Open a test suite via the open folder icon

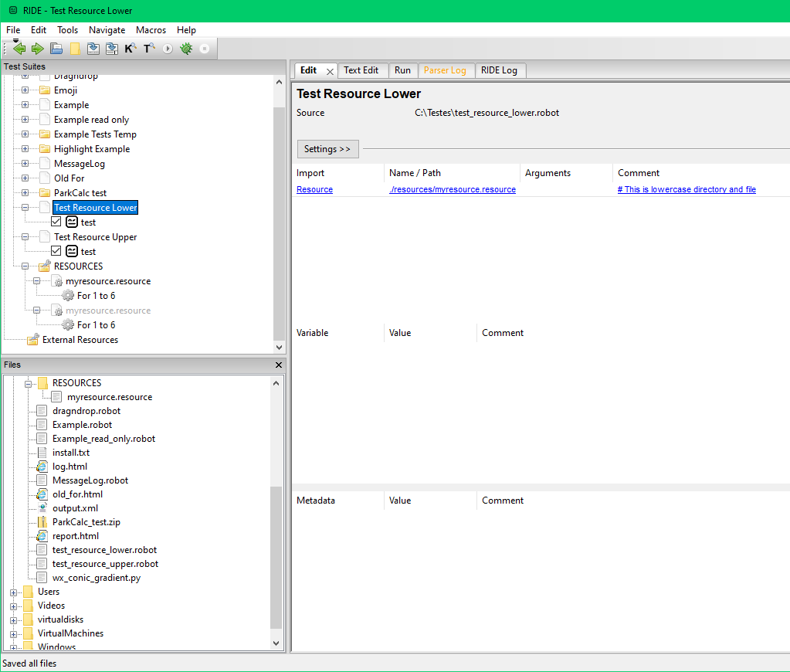pyautogui.click(x=56, y=48)
